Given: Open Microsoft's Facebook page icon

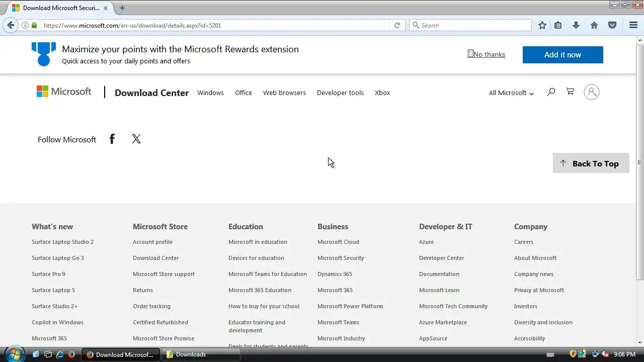Looking at the screenshot, I should tap(112, 139).
